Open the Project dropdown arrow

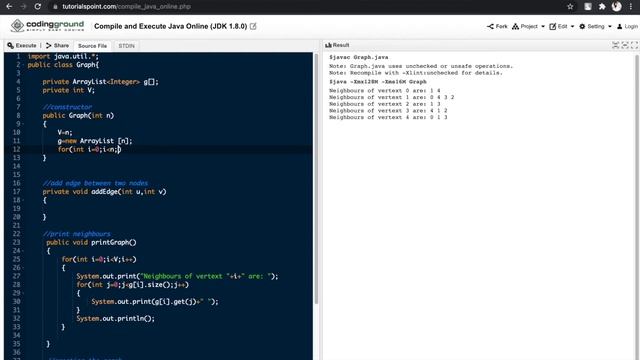pos(543,27)
